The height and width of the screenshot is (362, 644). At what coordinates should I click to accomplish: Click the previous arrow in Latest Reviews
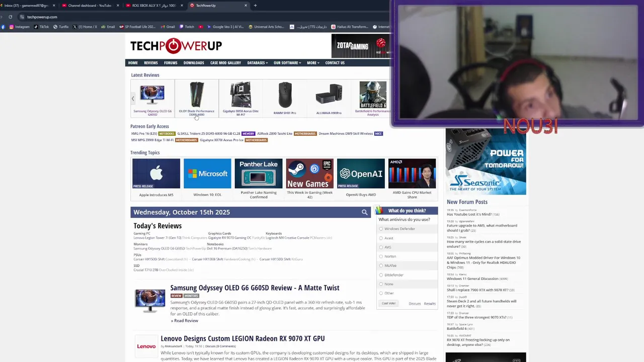[133, 99]
